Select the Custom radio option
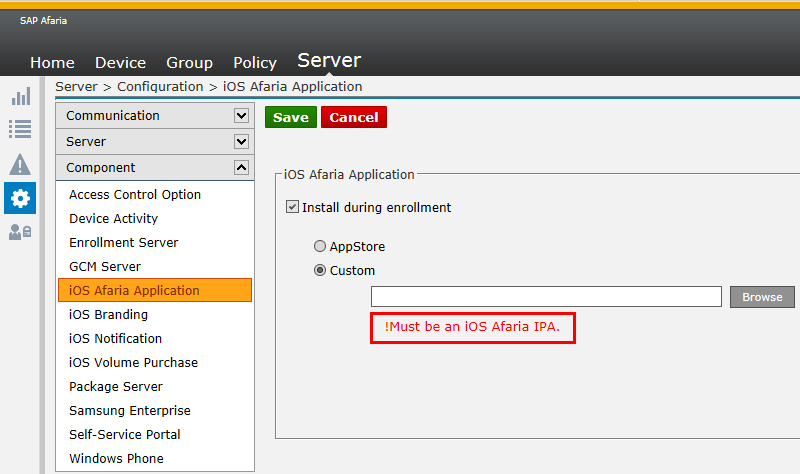 [320, 270]
